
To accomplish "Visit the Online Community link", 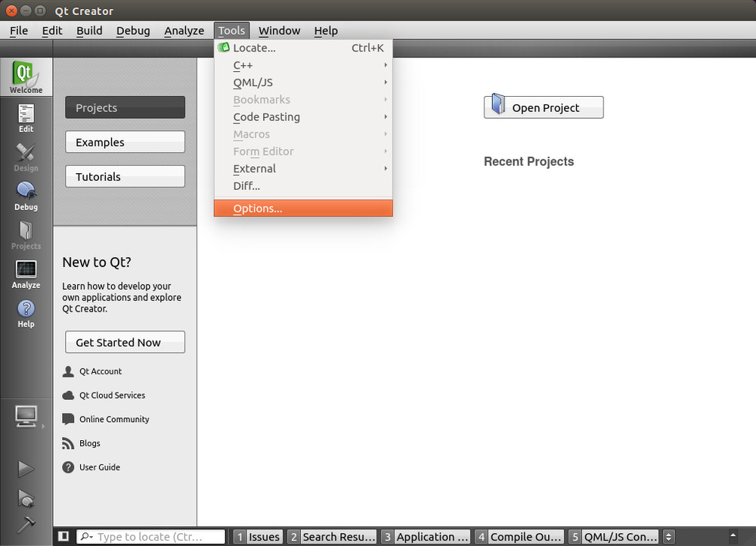I will (114, 419).
